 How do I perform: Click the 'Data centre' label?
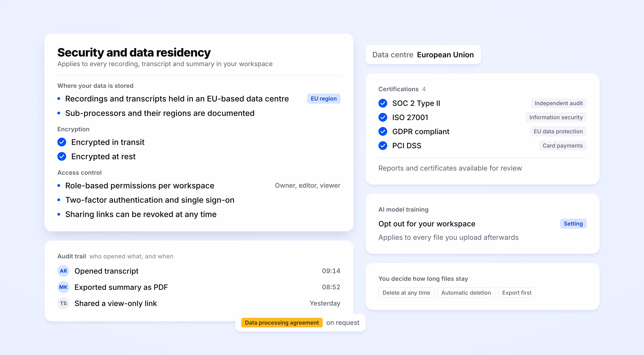(x=393, y=55)
